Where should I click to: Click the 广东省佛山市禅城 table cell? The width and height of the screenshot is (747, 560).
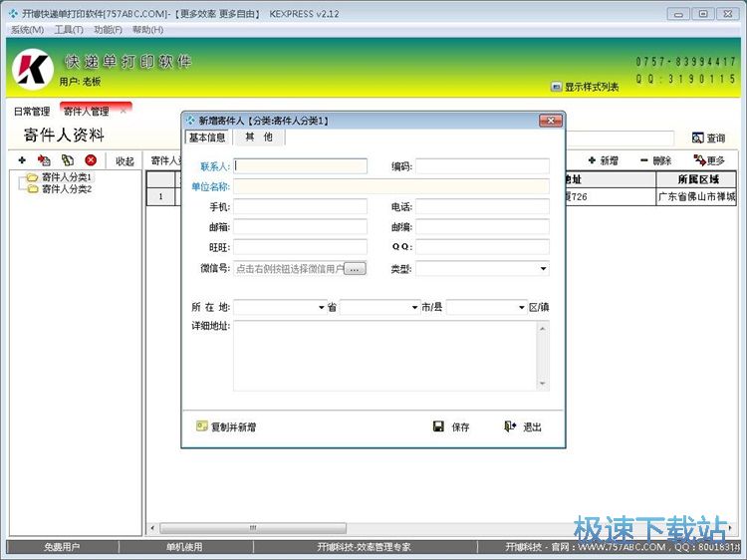point(696,196)
